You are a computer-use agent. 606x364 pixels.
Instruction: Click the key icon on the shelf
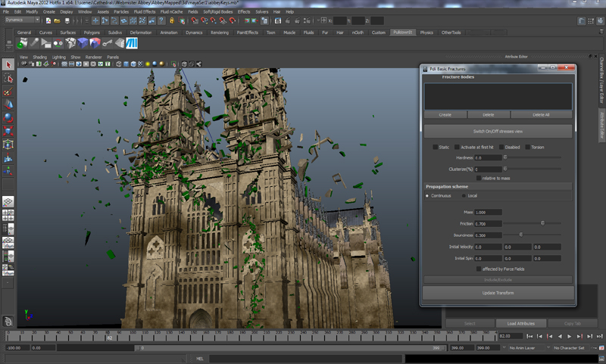108,43
